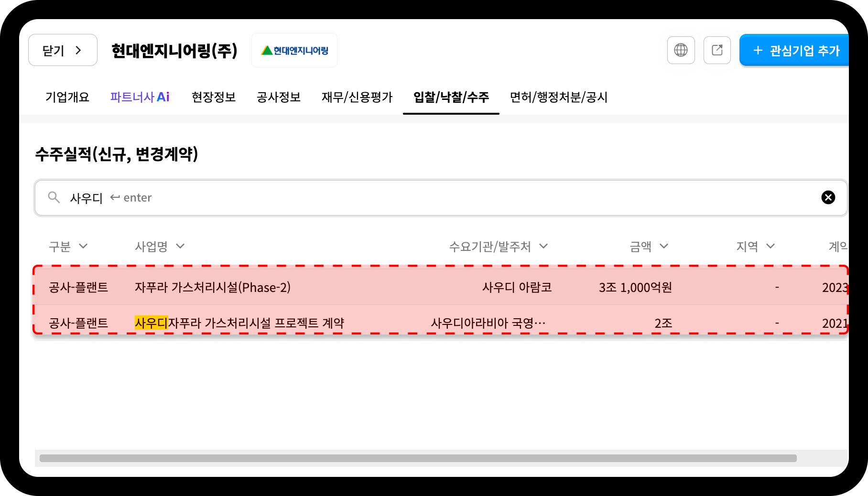Select the 입찰/낙찰/수주 tab
This screenshot has width=868, height=496.
(x=451, y=97)
